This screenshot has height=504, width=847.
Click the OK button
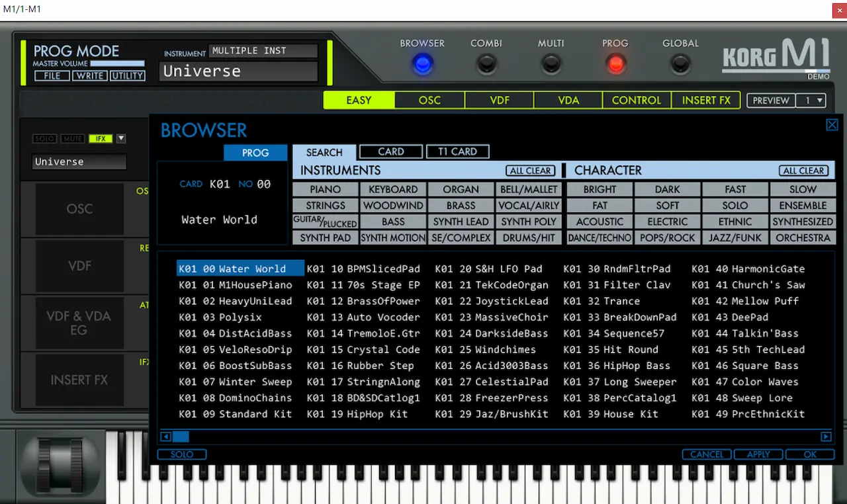[x=810, y=454]
